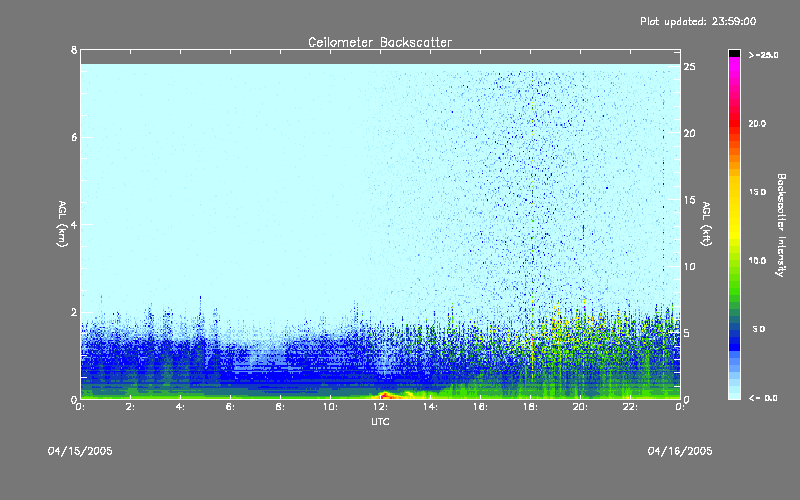Select the "Plot updated: 23:59:00" timestamp

coord(698,21)
